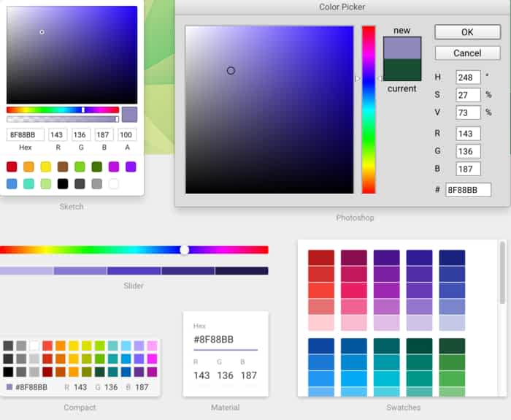Focus the Photoshop # hex field 8F88BB
This screenshot has width=511, height=420.
click(468, 190)
